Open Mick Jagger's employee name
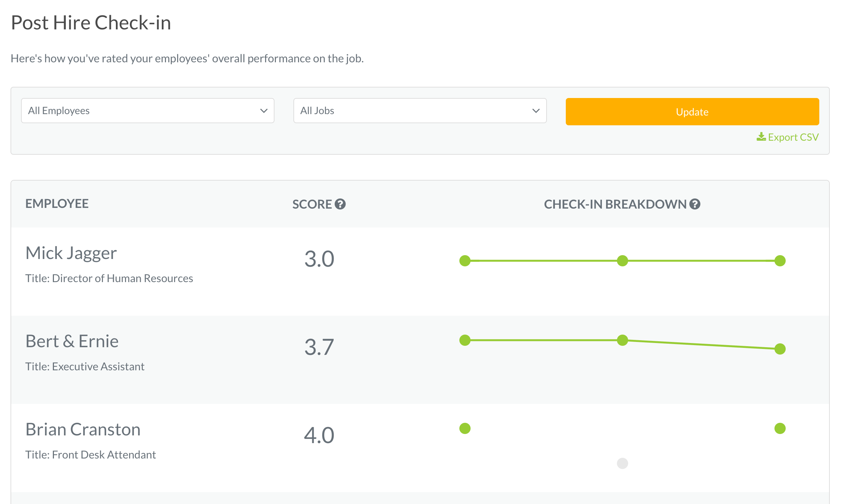This screenshot has height=504, width=841. [71, 253]
